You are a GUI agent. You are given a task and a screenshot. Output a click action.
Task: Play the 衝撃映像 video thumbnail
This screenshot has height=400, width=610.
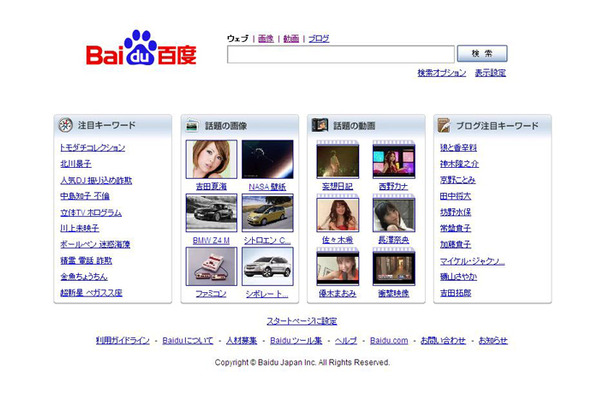(x=394, y=267)
